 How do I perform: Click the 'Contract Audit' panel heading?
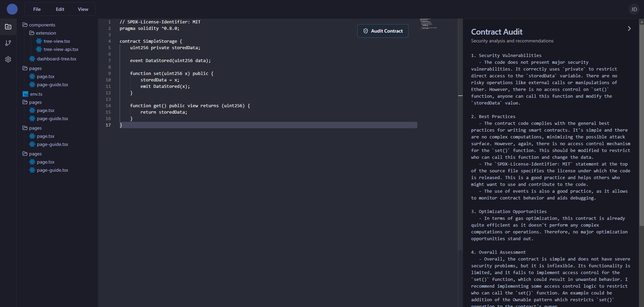(497, 32)
